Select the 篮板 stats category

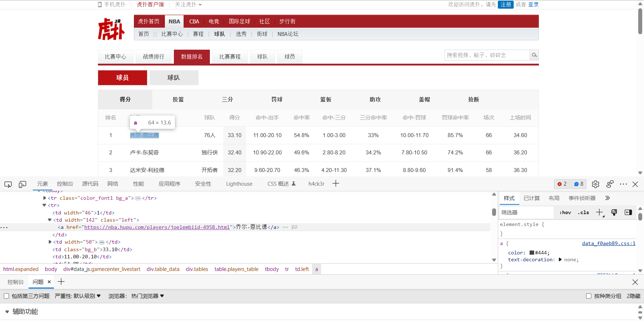326,100
